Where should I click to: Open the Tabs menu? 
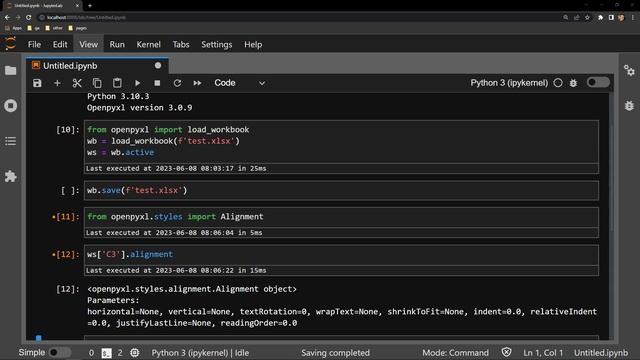(x=181, y=44)
